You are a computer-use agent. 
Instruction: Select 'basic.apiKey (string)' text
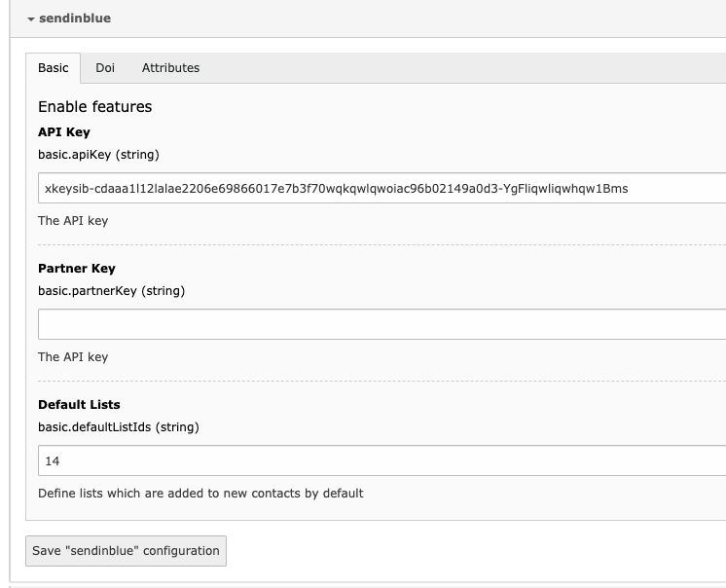(x=98, y=155)
